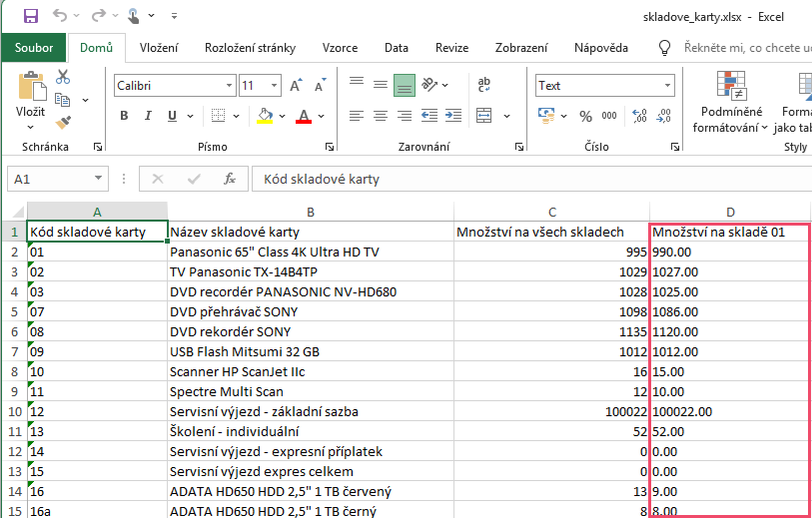Click the Tell me search box
The height and width of the screenshot is (518, 812).
point(747,48)
